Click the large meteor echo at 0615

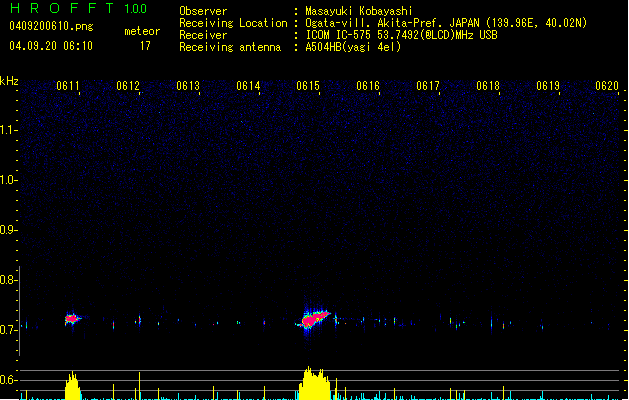point(314,319)
